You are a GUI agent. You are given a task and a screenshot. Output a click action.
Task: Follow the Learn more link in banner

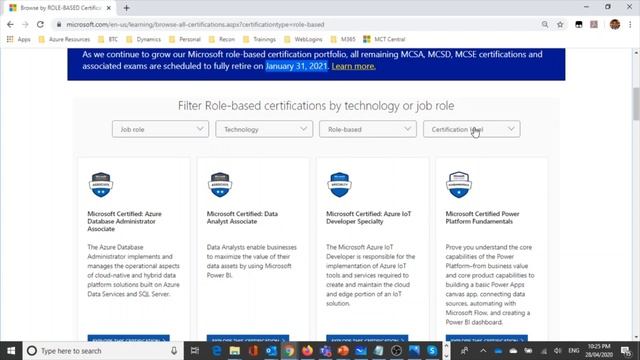click(x=353, y=66)
